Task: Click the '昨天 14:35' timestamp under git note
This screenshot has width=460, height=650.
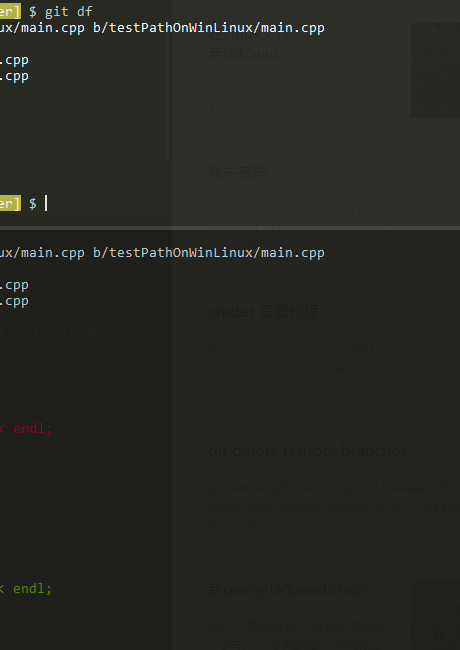Action: point(240,525)
